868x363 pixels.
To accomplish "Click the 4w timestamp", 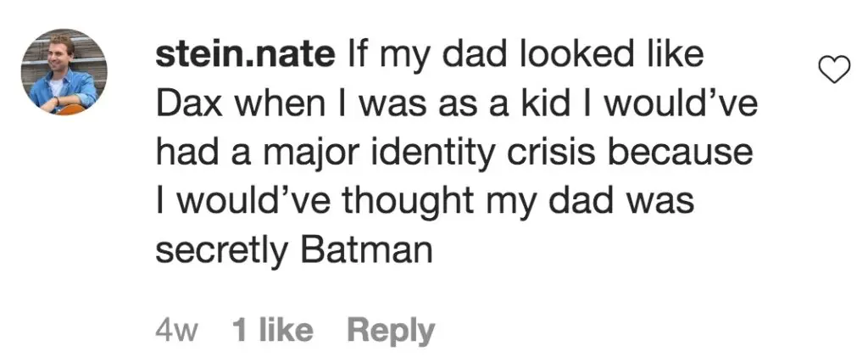I will click(x=176, y=330).
